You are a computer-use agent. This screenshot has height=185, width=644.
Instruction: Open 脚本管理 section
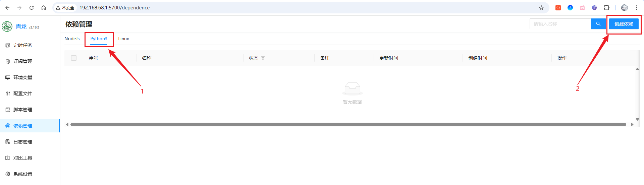[22, 110]
